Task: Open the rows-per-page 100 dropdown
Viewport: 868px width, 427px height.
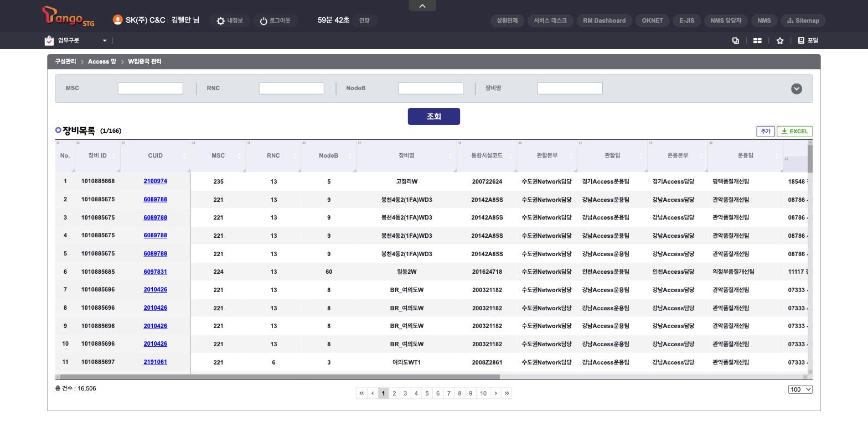Action: coord(800,389)
